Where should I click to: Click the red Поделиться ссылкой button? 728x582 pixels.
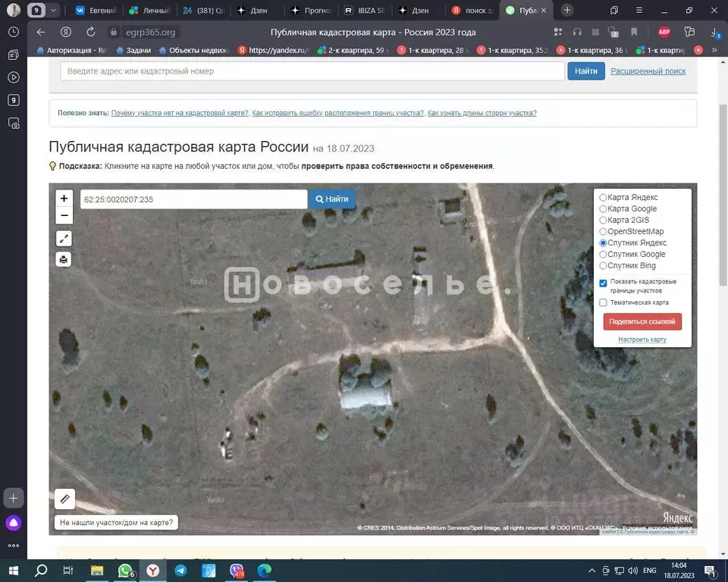(x=642, y=321)
